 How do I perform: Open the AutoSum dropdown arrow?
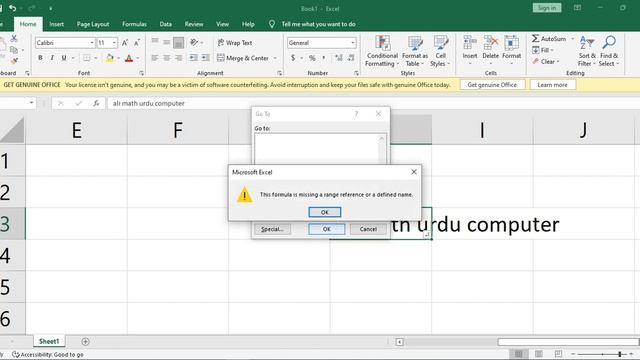[572, 39]
